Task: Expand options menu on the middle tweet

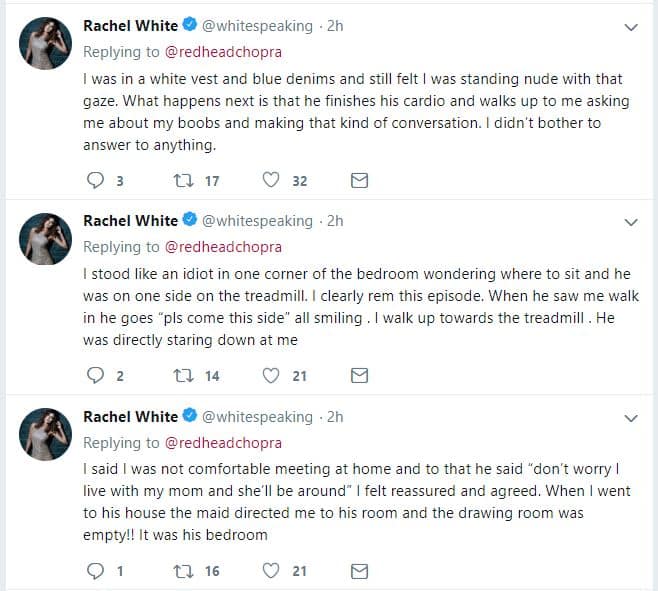Action: point(630,222)
